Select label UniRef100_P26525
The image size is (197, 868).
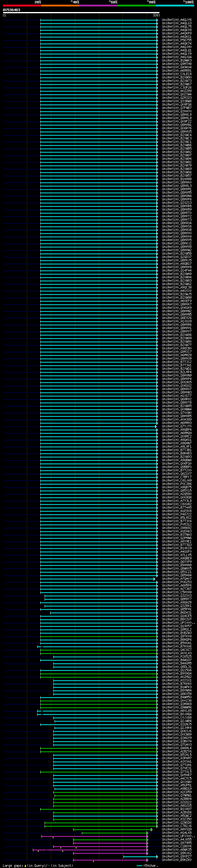pyautogui.click(x=176, y=656)
